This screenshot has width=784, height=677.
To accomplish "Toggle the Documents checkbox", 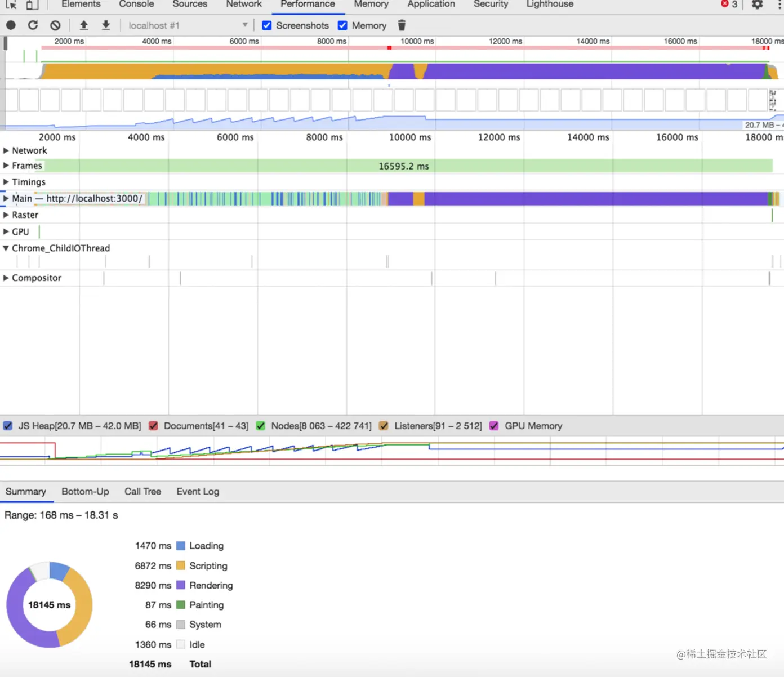I will point(153,426).
